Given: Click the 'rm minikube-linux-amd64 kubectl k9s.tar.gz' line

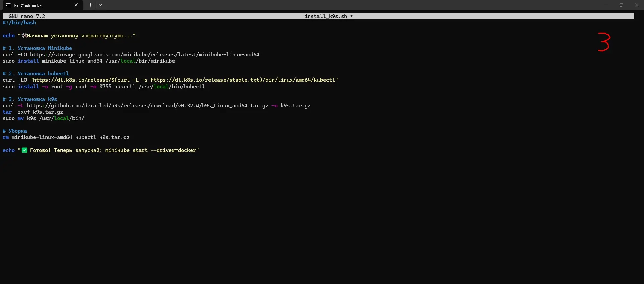Looking at the screenshot, I should pos(66,137).
